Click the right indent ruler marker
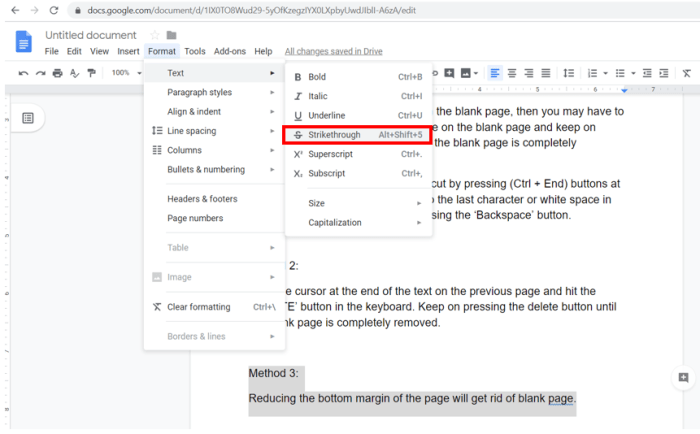This screenshot has width=700, height=434. click(x=624, y=91)
